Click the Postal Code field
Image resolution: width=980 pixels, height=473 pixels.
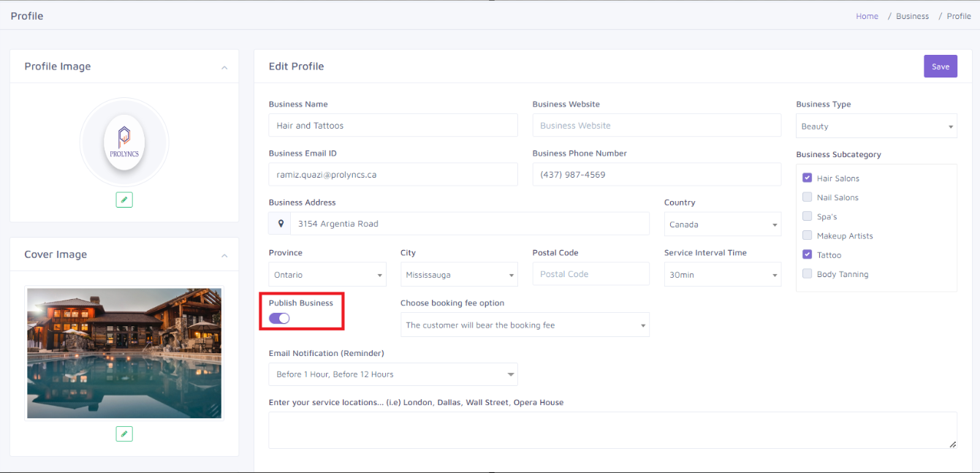click(591, 274)
